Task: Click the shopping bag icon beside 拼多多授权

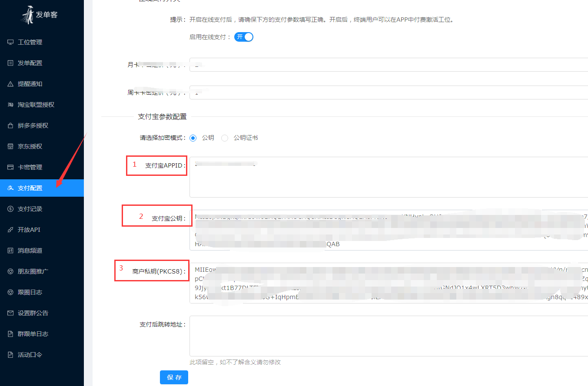Action: click(x=10, y=125)
